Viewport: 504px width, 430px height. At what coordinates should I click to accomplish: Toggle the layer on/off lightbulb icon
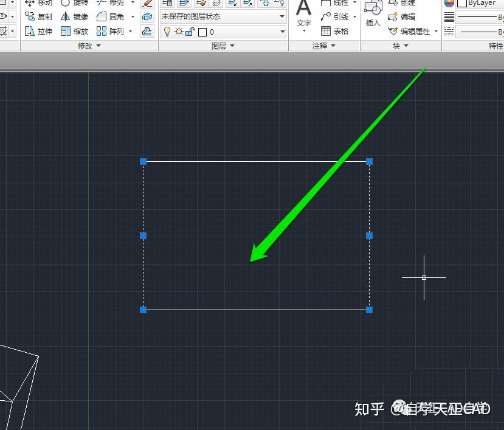coord(167,32)
